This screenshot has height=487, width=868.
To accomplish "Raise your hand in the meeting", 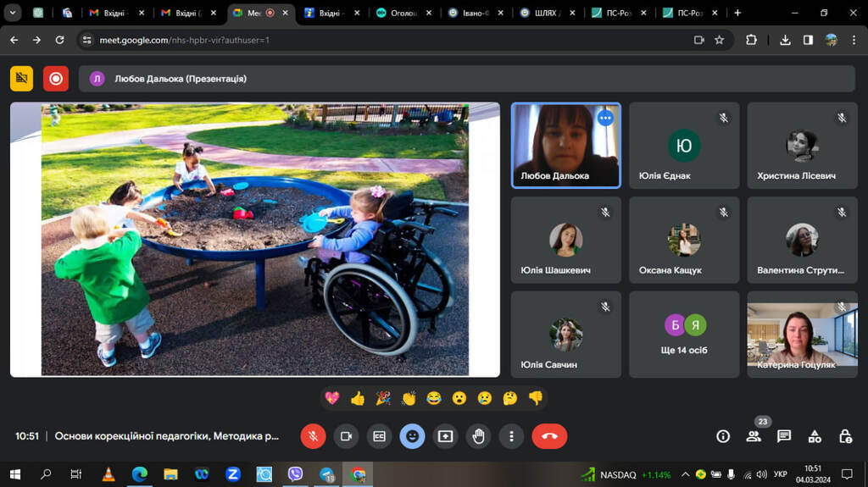I will click(478, 436).
